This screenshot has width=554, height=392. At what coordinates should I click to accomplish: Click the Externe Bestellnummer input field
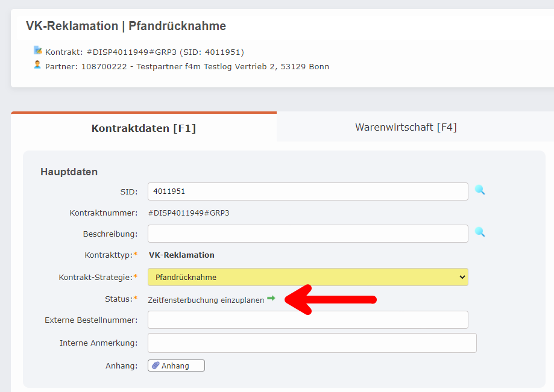point(307,319)
